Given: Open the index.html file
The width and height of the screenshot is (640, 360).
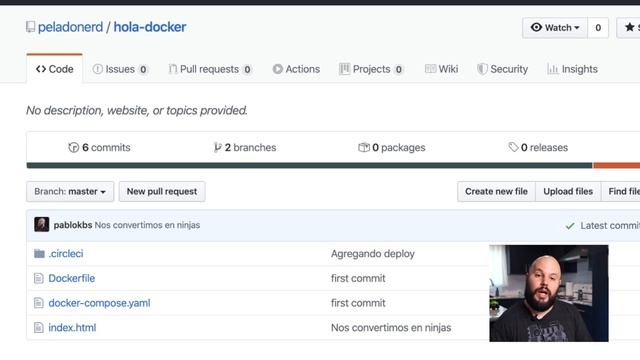Looking at the screenshot, I should coord(72,327).
